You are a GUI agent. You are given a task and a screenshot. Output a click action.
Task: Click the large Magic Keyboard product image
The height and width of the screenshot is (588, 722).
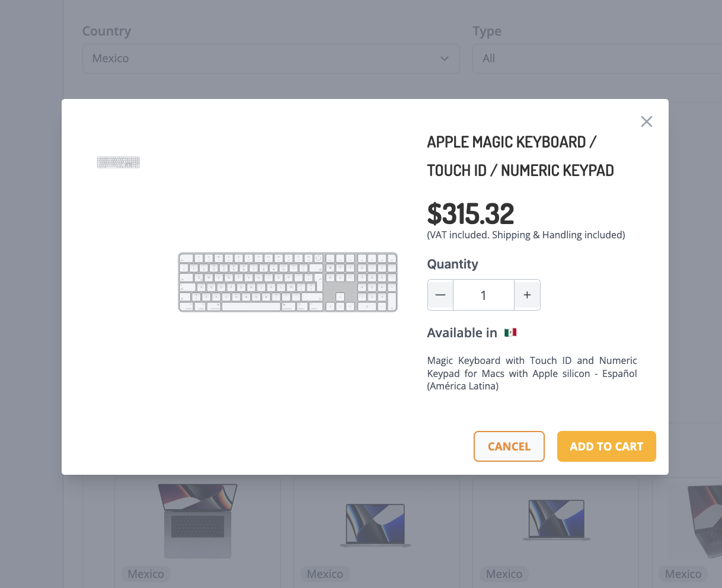(x=287, y=282)
